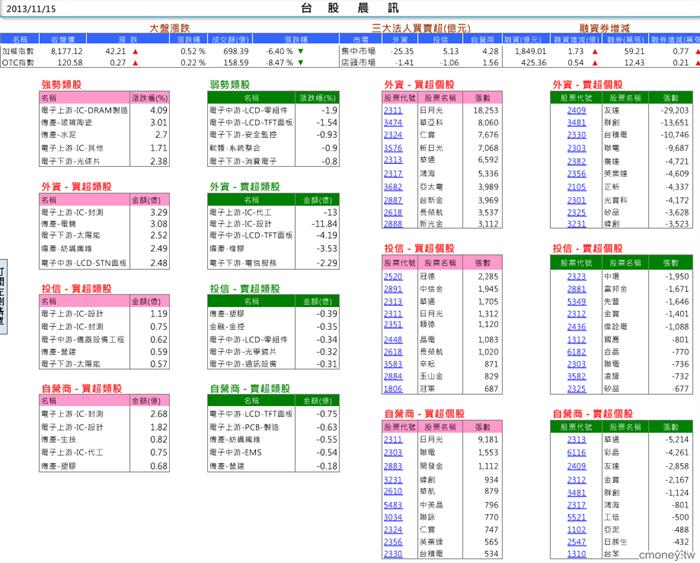The width and height of the screenshot is (700, 563).
Task: Open stock code 3474 華亞科 link
Action: coord(392,122)
